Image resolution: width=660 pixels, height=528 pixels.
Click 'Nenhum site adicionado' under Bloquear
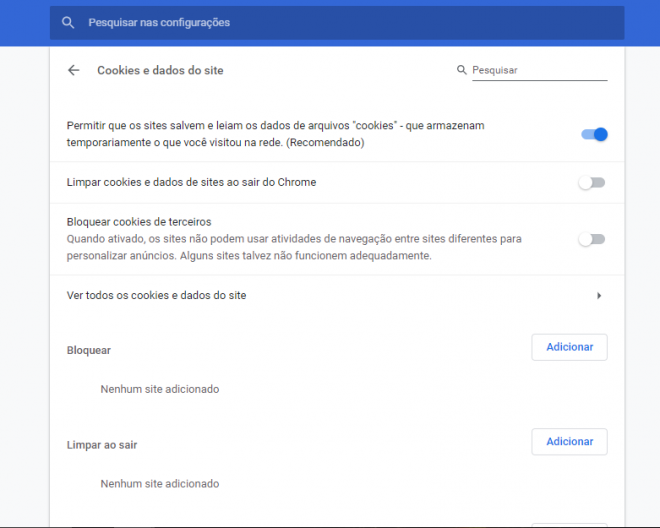[x=160, y=389]
